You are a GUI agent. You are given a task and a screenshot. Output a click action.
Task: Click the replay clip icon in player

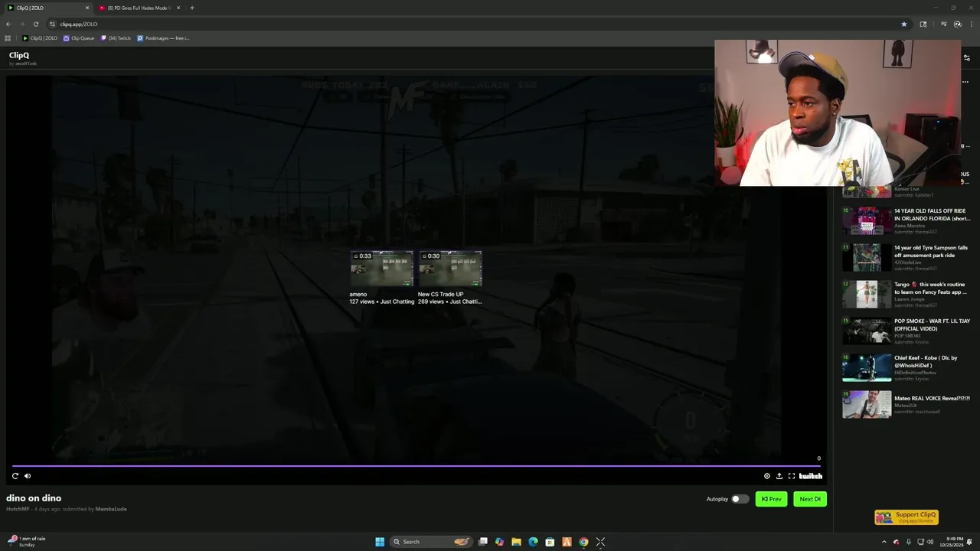[15, 476]
